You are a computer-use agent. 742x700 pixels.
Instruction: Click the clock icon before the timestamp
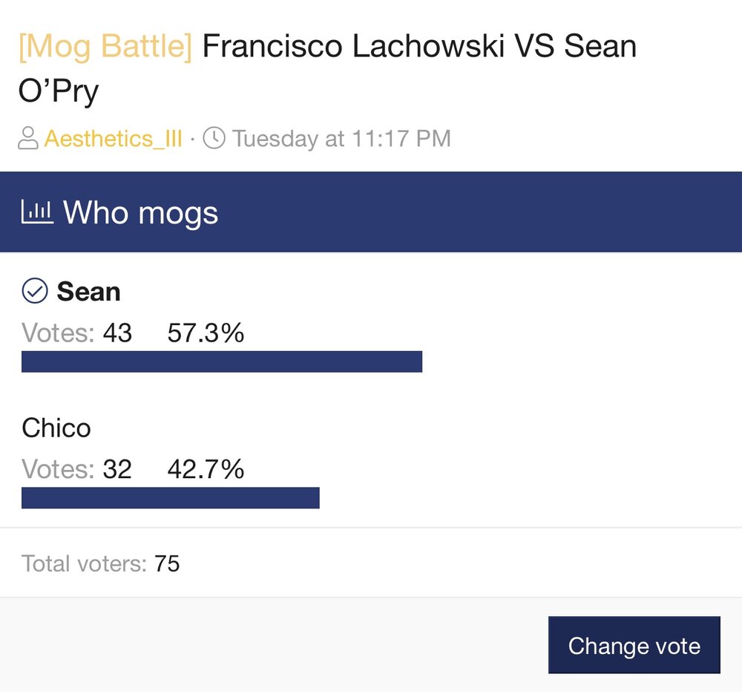pos(214,139)
